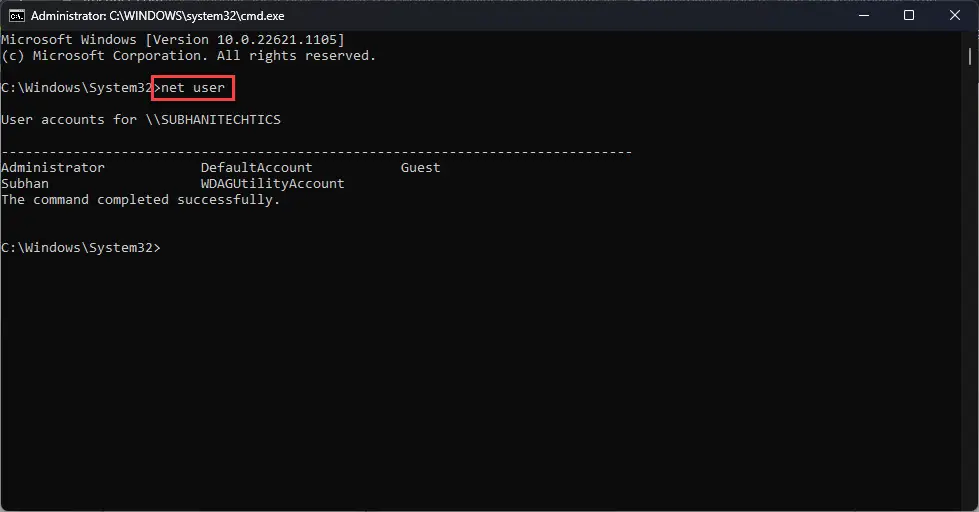The height and width of the screenshot is (512, 979).
Task: Close the Administrator cmd.exe window
Action: [955, 16]
